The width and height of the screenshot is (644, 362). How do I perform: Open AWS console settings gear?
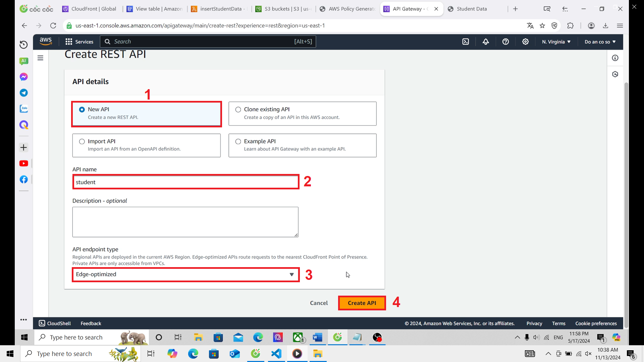pyautogui.click(x=525, y=42)
